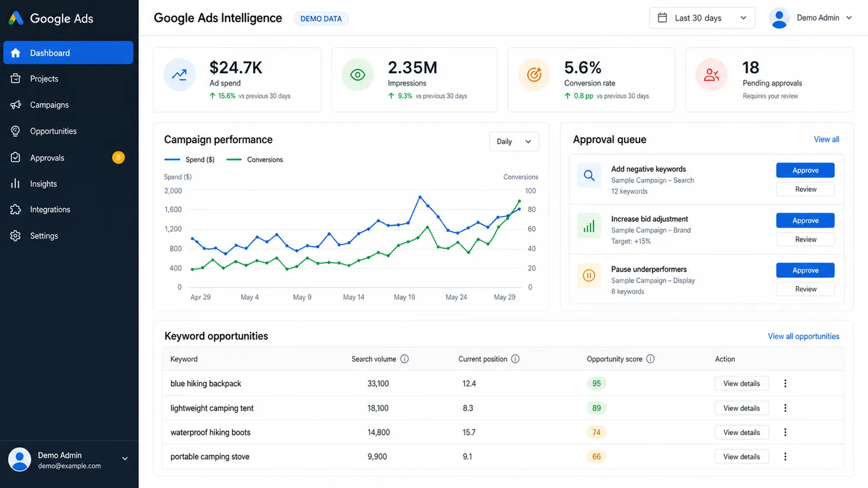Click the pause icon for underperformers
The width and height of the screenshot is (868, 488).
(x=589, y=275)
